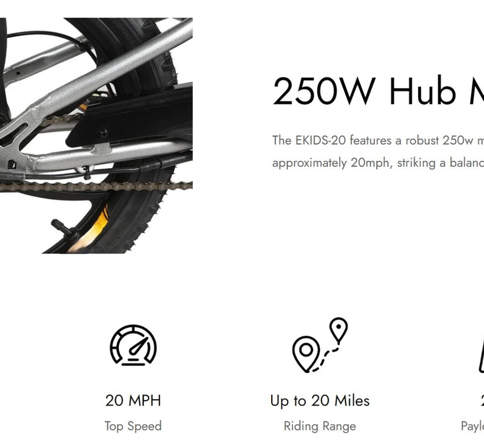The image size is (484, 448).
Task: Click the bike chain in the photo
Action: tap(96, 187)
